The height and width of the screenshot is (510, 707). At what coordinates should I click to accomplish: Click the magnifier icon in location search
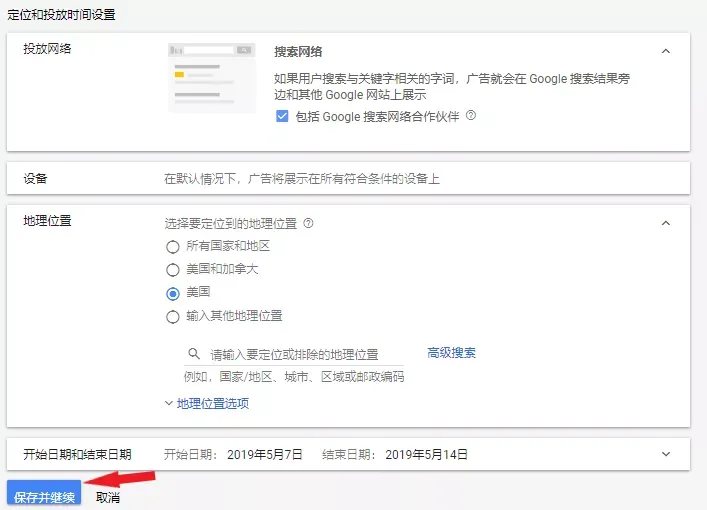tap(194, 354)
